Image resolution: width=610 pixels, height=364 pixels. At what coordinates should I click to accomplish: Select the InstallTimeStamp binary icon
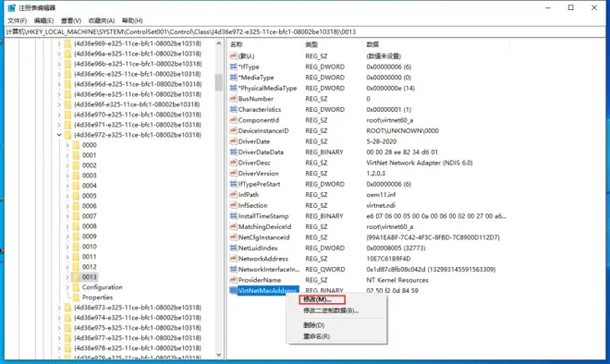234,216
